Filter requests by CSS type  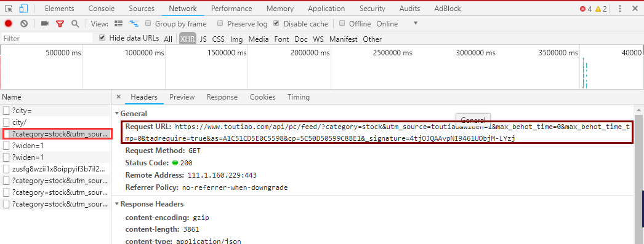pos(219,39)
